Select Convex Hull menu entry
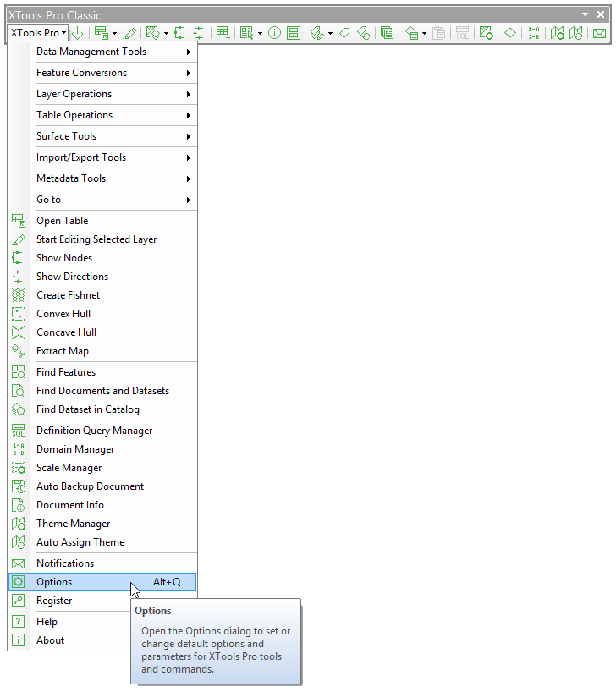616x692 pixels. coord(102,314)
